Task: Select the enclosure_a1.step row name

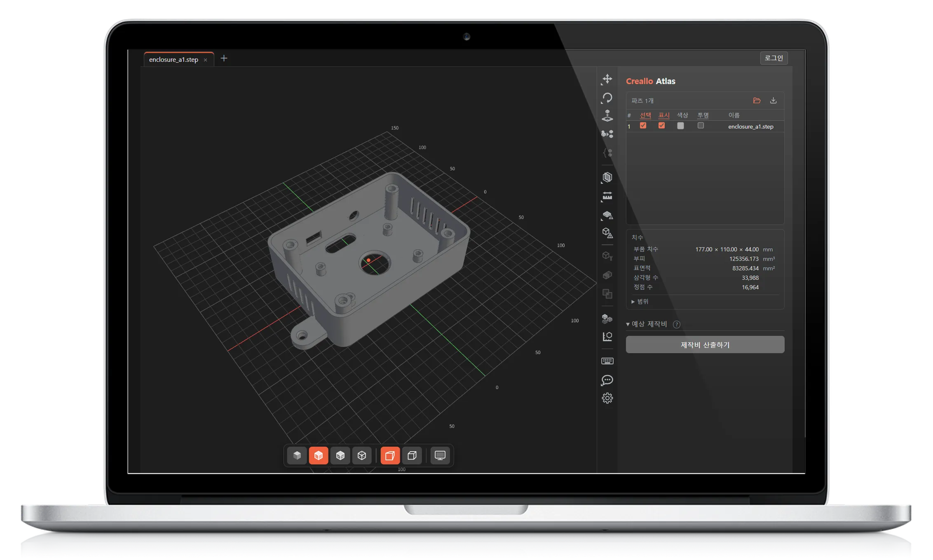Action: (x=750, y=127)
